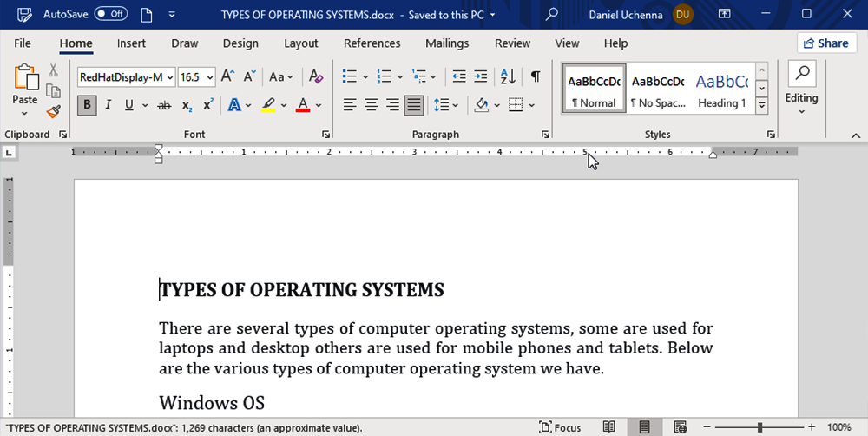The width and height of the screenshot is (868, 436).
Task: Switch to the Insert tab
Action: (x=131, y=43)
